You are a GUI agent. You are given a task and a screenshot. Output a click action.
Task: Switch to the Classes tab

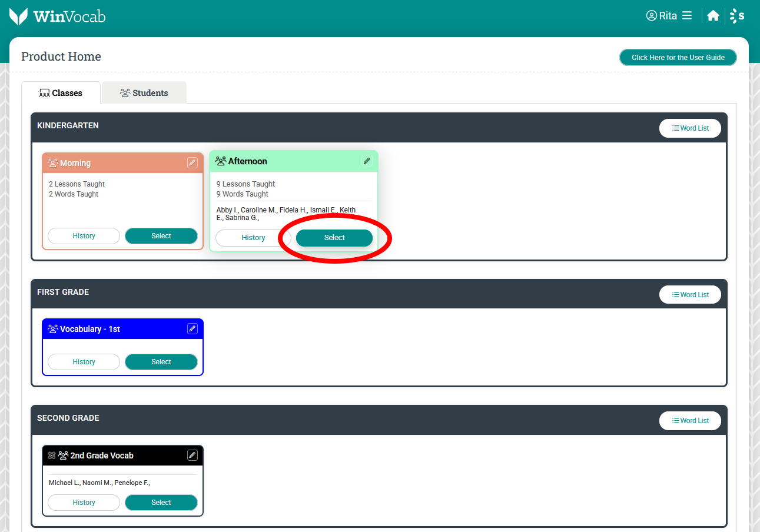(x=61, y=93)
